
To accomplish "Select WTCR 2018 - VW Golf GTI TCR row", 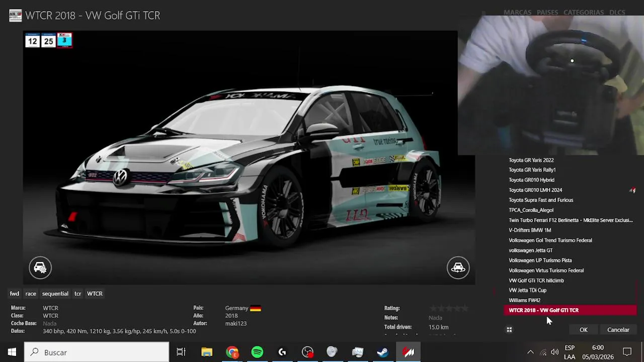I will click(571, 310).
